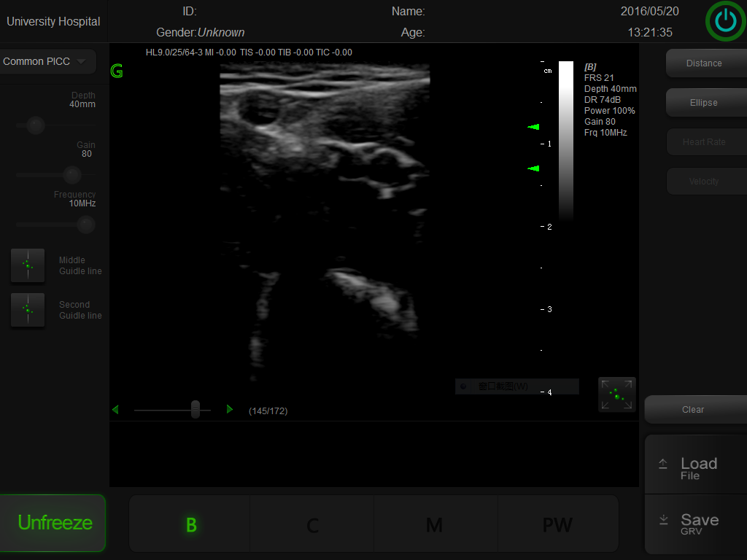Screen dimensions: 747x560
Task: Click the Ellipse measurement button
Action: point(704,103)
